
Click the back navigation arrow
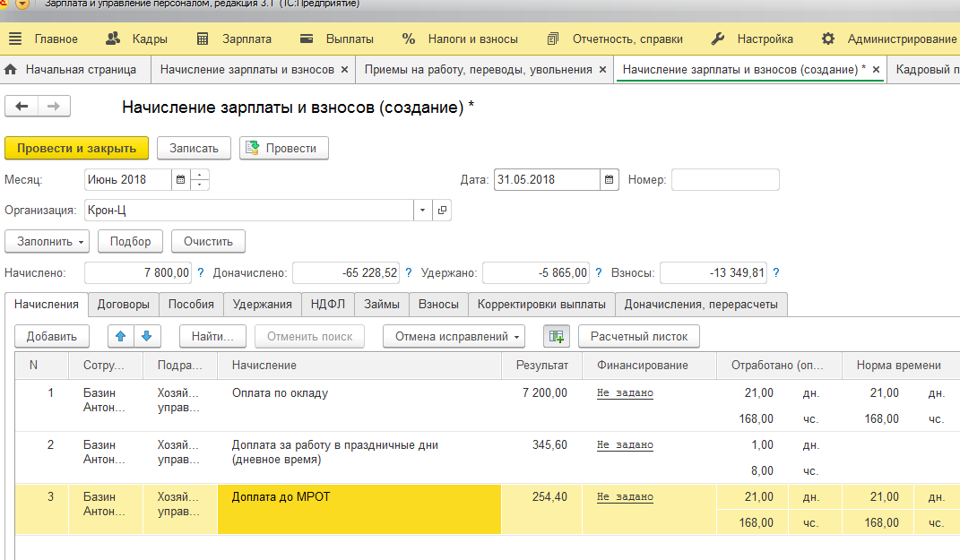22,107
